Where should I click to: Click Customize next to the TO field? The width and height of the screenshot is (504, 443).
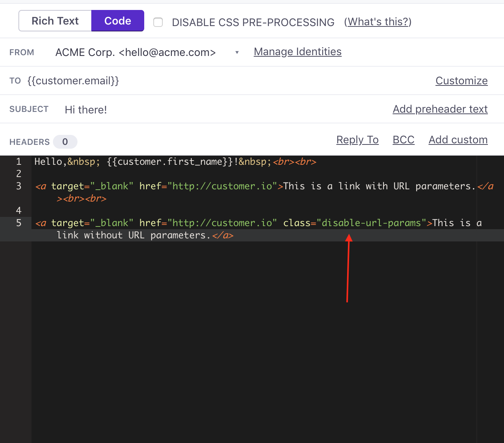click(x=461, y=81)
